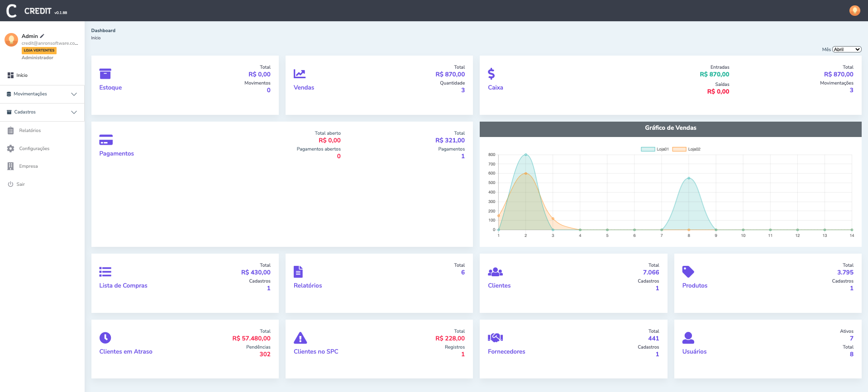Go to Relatórios in the sidebar
This screenshot has height=392, width=868.
click(x=30, y=131)
